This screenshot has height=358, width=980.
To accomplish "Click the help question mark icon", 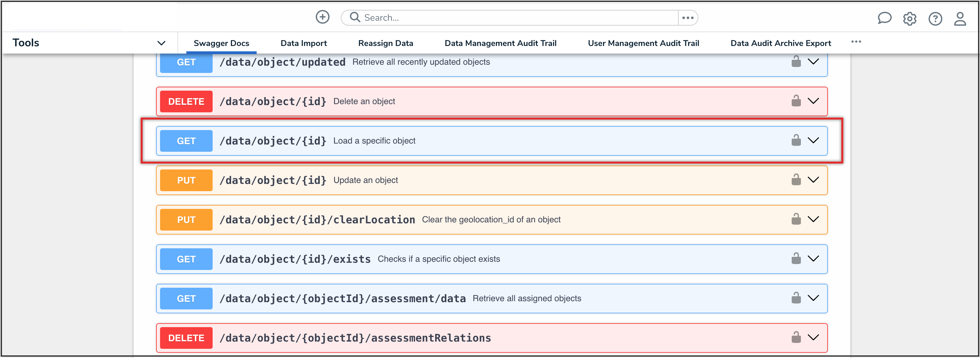I will [935, 18].
